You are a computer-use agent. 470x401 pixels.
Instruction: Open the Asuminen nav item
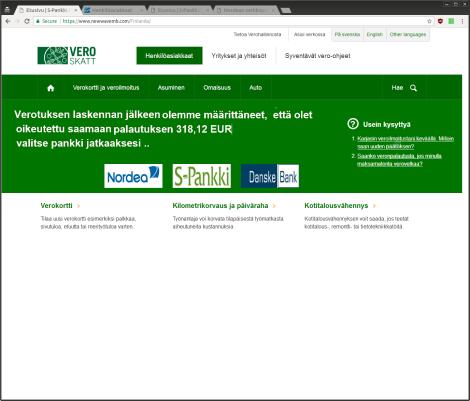(171, 88)
